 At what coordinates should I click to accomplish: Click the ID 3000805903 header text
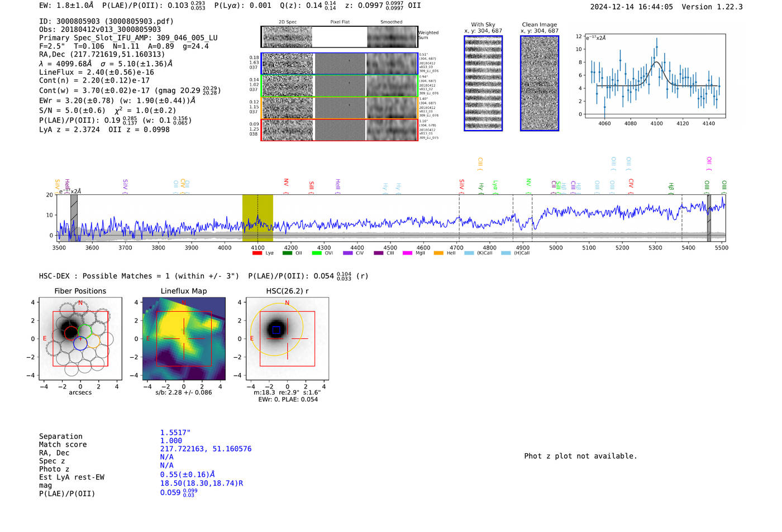[x=106, y=21]
